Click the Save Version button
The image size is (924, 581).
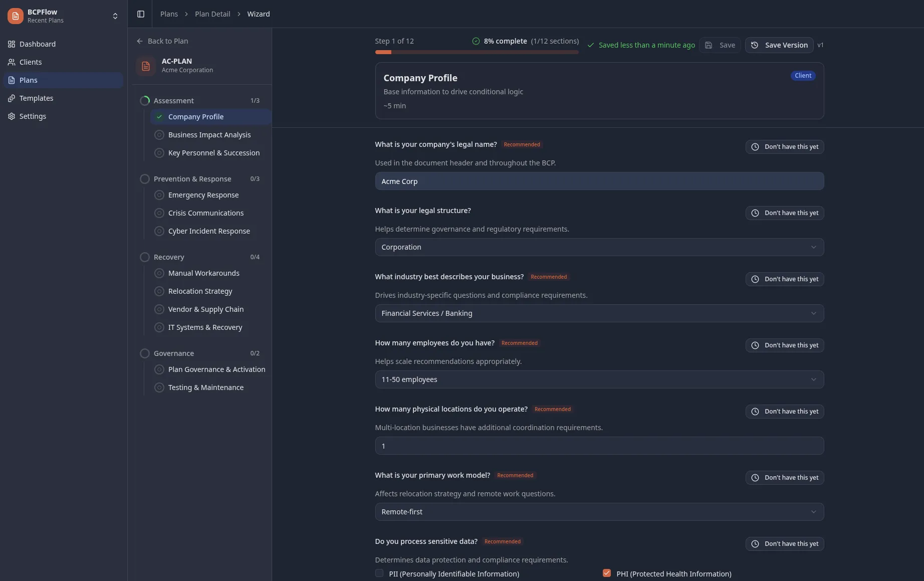coord(779,45)
